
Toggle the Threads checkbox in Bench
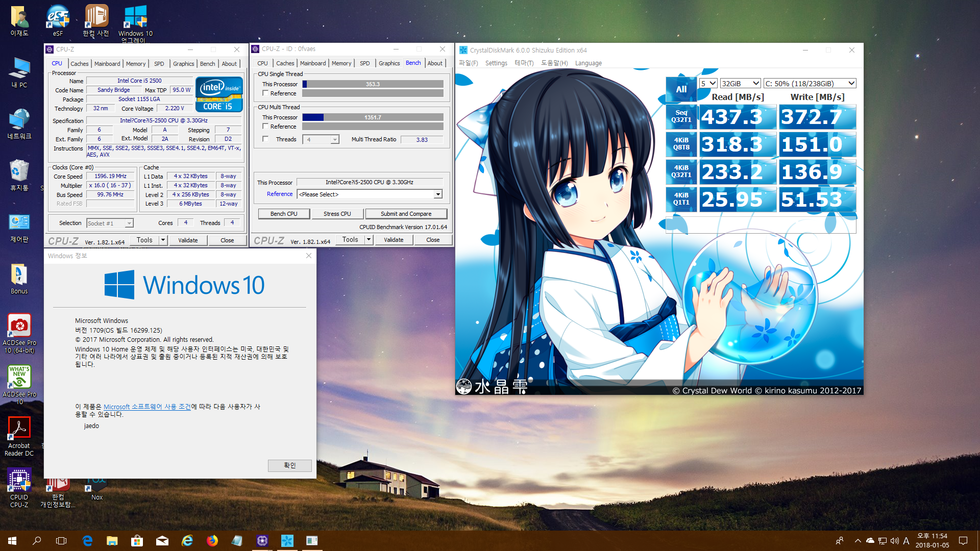265,139
